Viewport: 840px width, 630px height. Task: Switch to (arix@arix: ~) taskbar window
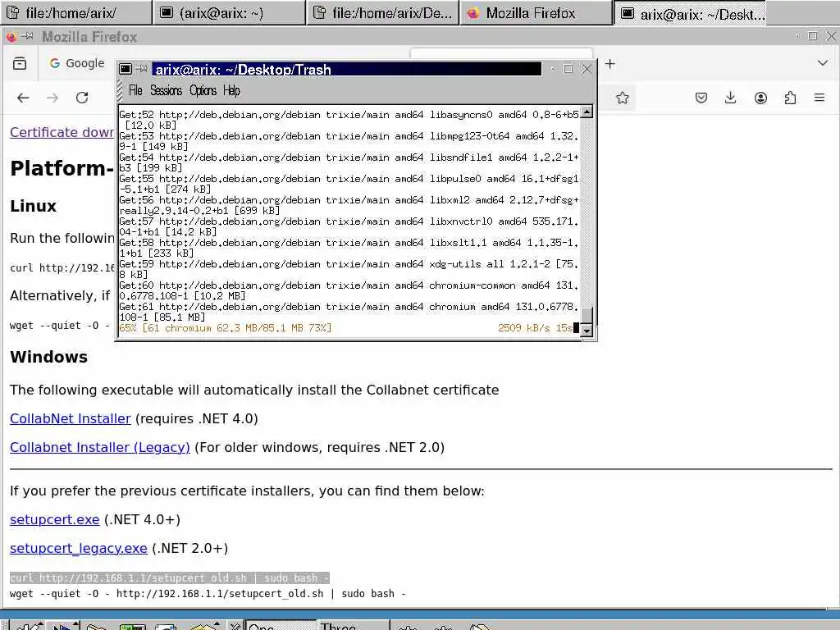[229, 13]
